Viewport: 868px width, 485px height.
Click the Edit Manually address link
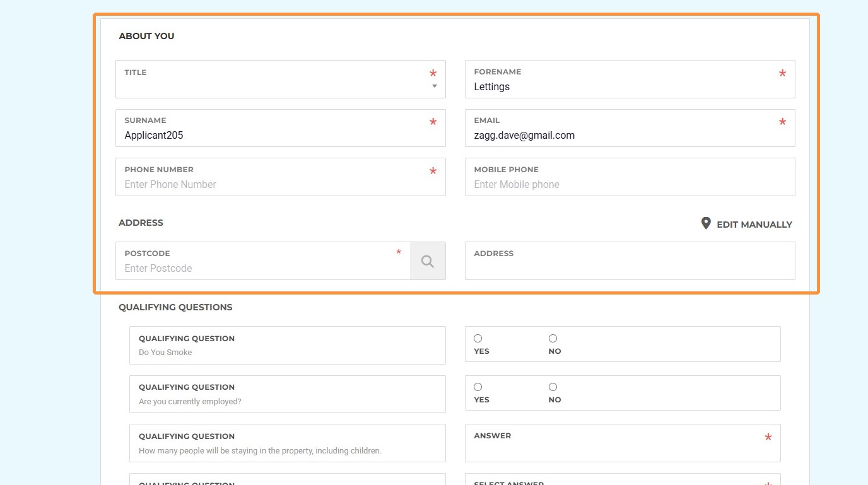pos(754,225)
